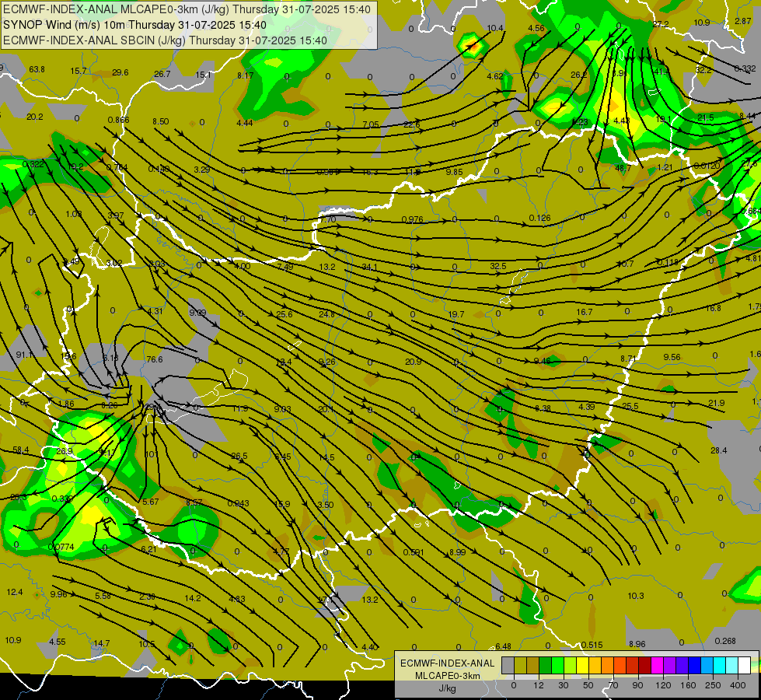
Task: Click the map value '28.4'
Action: click(x=719, y=451)
